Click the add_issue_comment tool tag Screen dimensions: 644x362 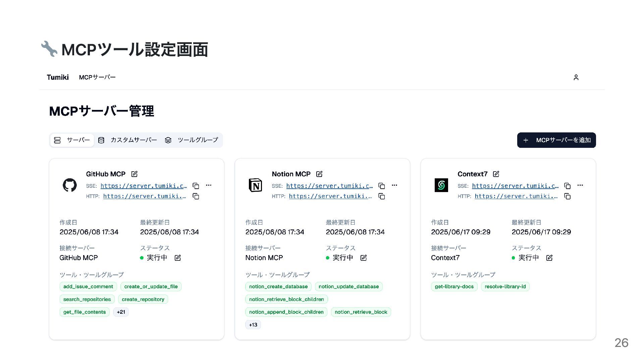point(88,287)
